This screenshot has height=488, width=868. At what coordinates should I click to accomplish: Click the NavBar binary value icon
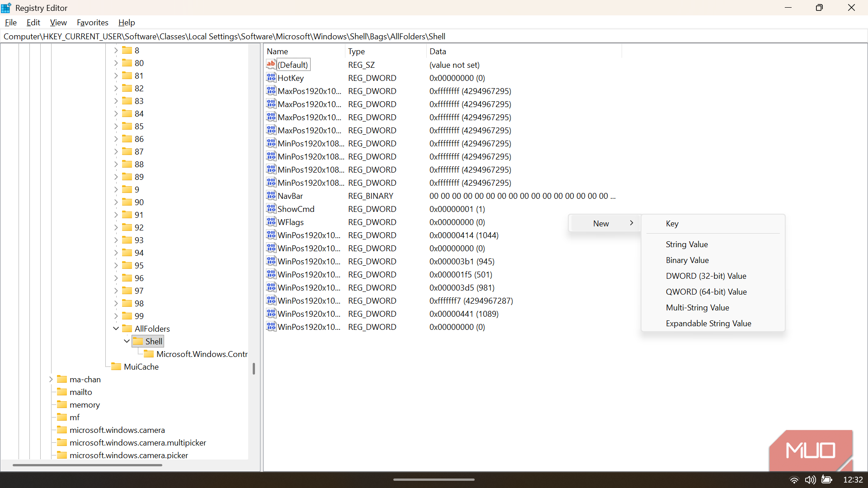[271, 196]
